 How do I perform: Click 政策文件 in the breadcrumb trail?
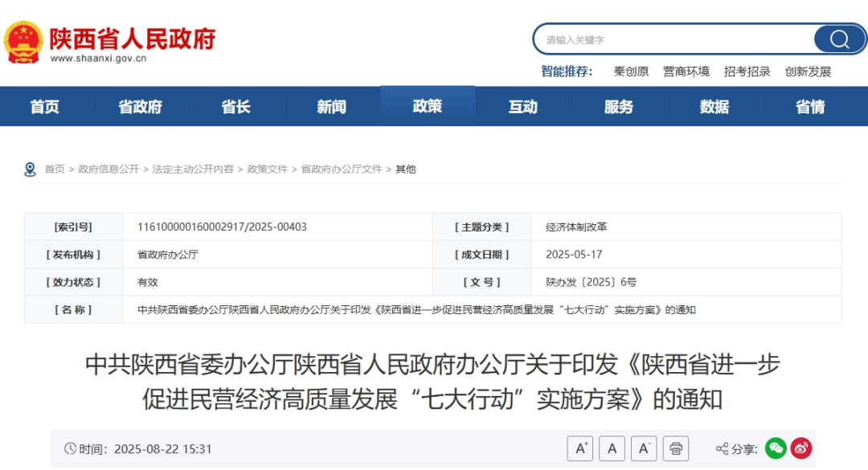click(268, 169)
